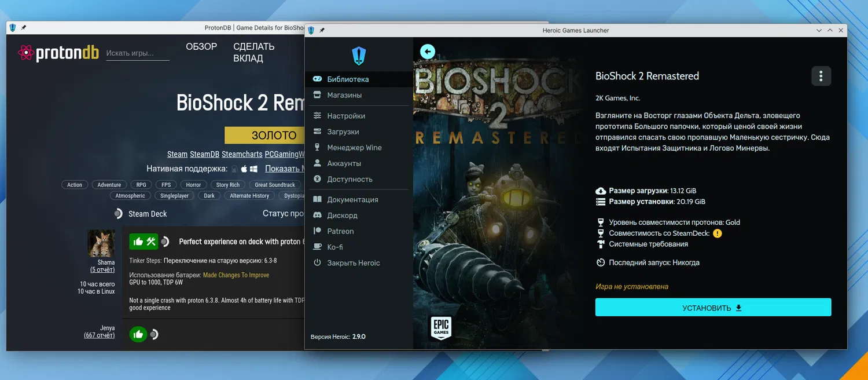The image size is (868, 380).
Task: Open Ko-fi link in Heroic sidebar
Action: click(359, 247)
